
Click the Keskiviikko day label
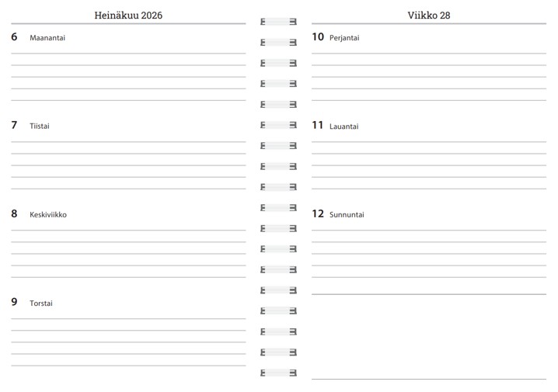point(48,215)
